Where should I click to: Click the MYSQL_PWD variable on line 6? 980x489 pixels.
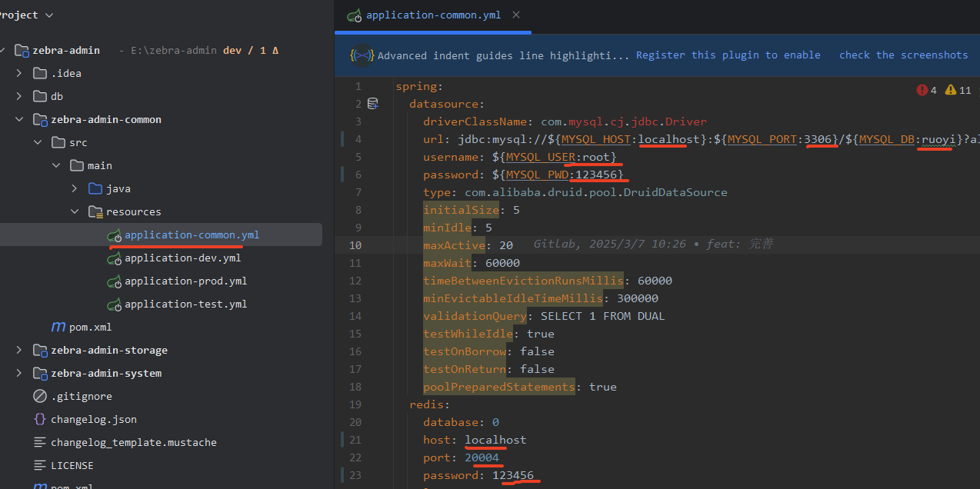click(x=538, y=175)
